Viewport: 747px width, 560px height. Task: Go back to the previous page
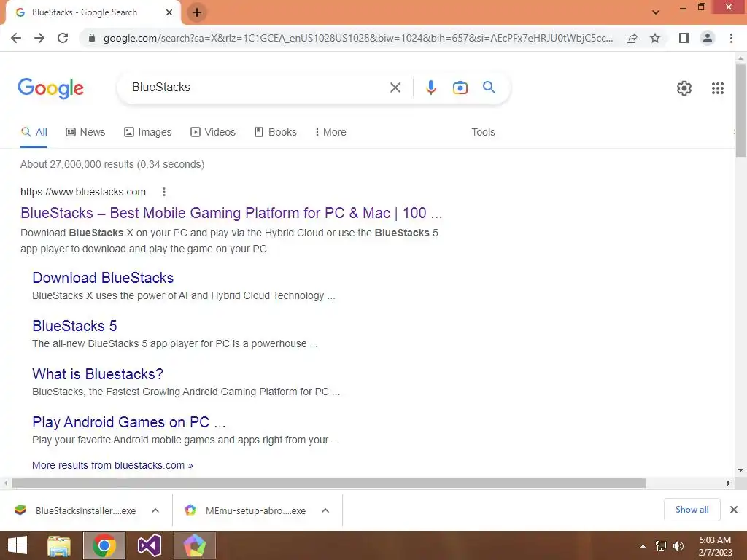[x=16, y=38]
